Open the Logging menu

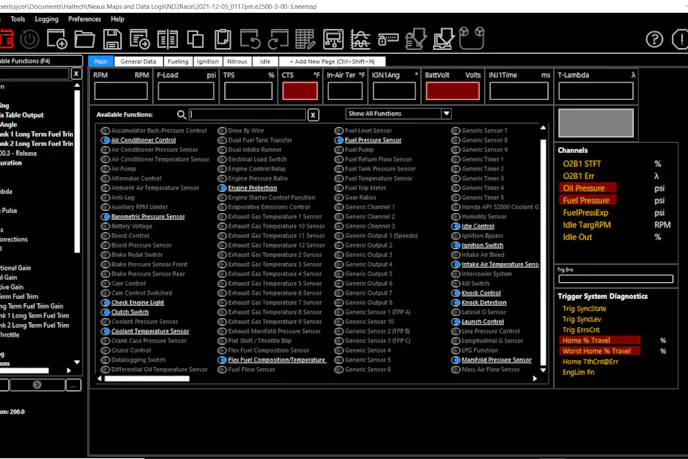tap(46, 19)
